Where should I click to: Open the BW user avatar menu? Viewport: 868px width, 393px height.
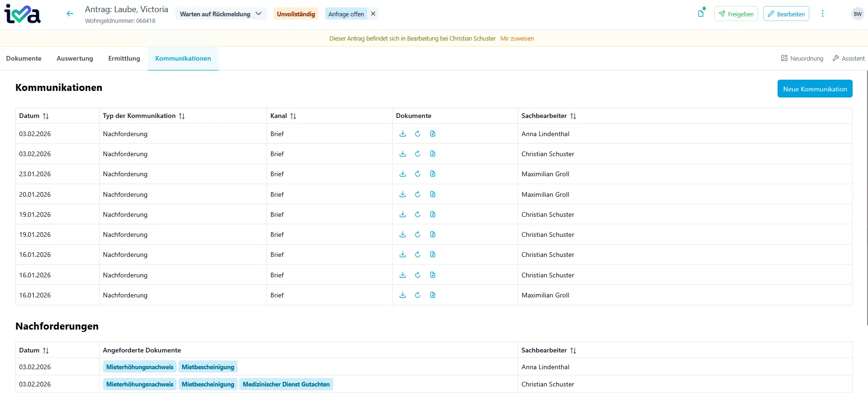(857, 14)
